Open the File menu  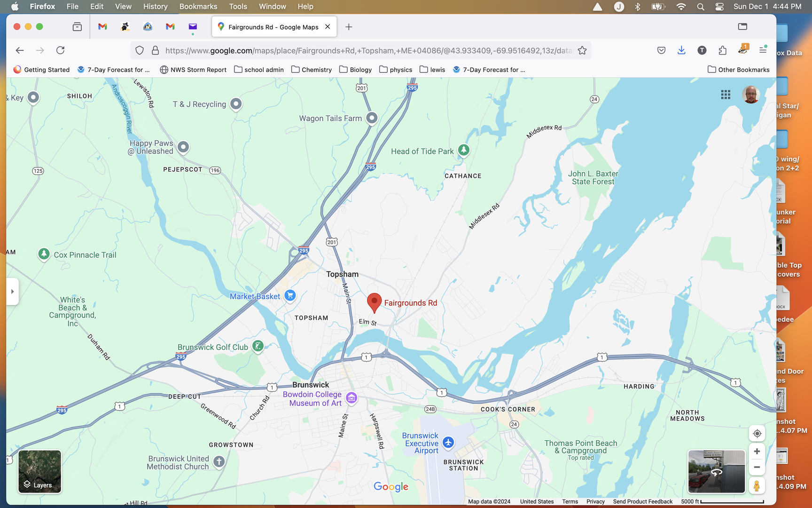[x=72, y=7]
